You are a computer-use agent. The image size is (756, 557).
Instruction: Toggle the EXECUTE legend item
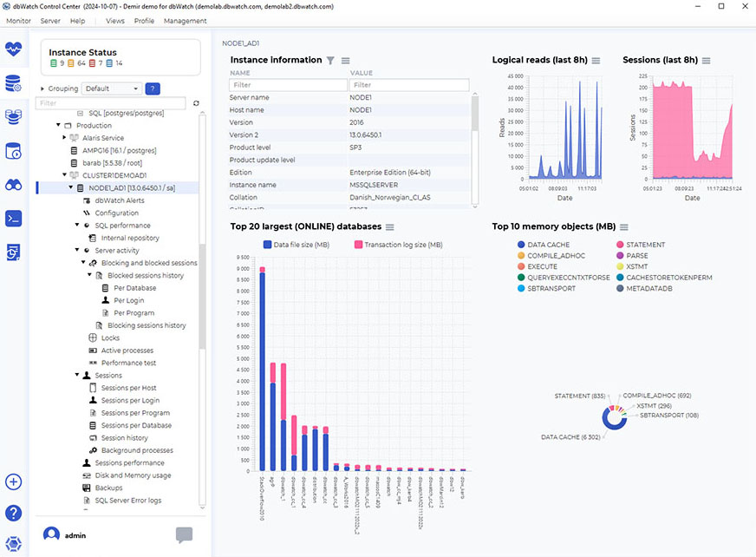538,266
